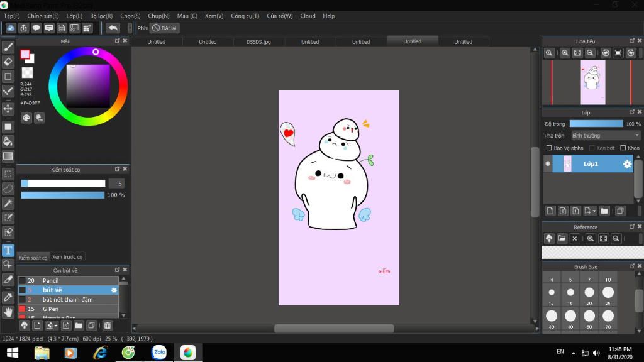
Task: Open Zalo from the taskbar
Action: [x=159, y=352]
